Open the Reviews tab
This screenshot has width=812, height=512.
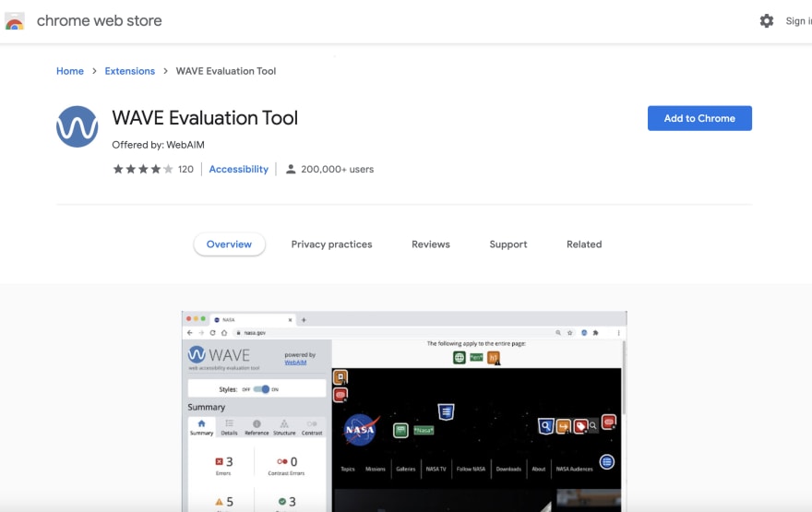(431, 244)
